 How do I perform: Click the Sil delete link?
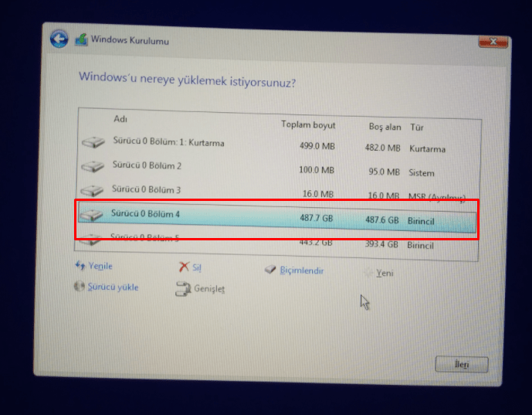tap(197, 267)
